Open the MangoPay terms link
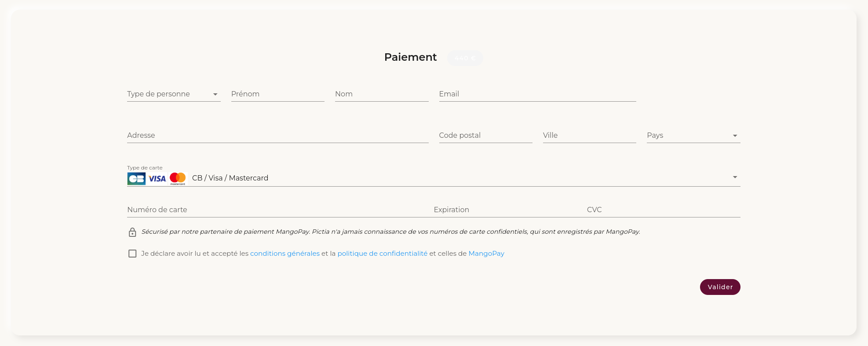The image size is (868, 346). pos(486,254)
